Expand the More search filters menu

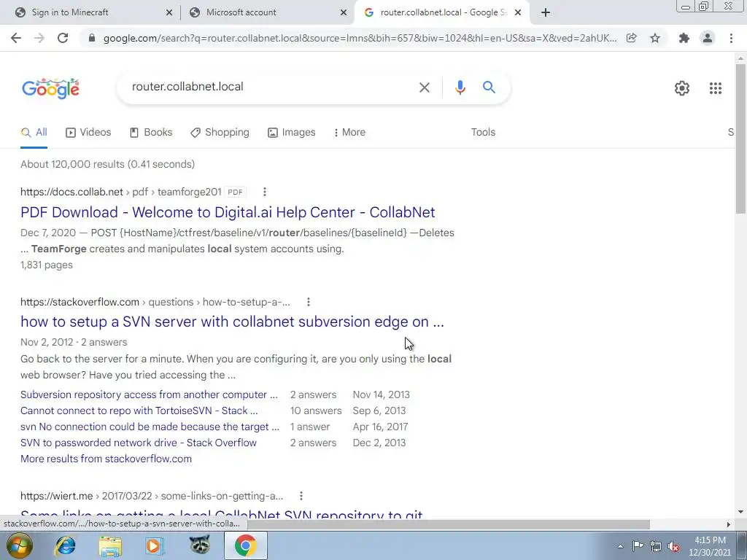349,133
